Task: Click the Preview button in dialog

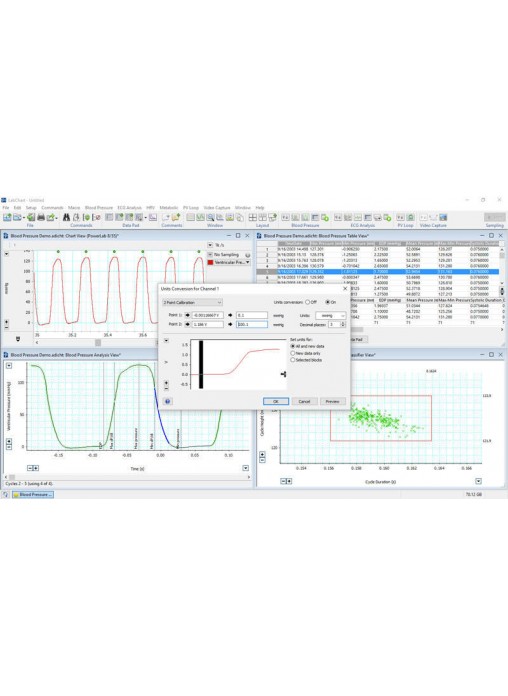Action: [x=333, y=401]
